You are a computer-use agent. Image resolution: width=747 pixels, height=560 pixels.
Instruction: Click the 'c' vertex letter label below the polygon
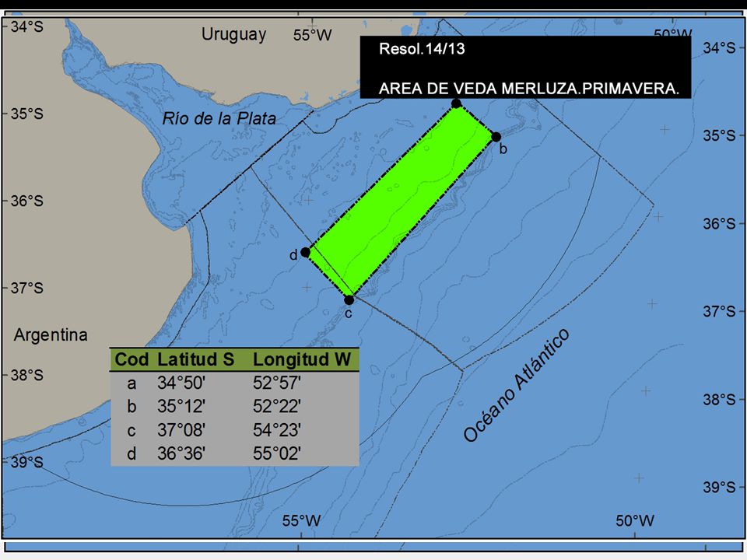[x=349, y=313]
